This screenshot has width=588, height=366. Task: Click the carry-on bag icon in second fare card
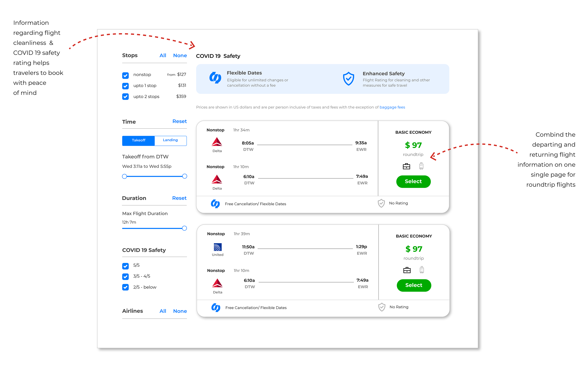[x=407, y=270]
